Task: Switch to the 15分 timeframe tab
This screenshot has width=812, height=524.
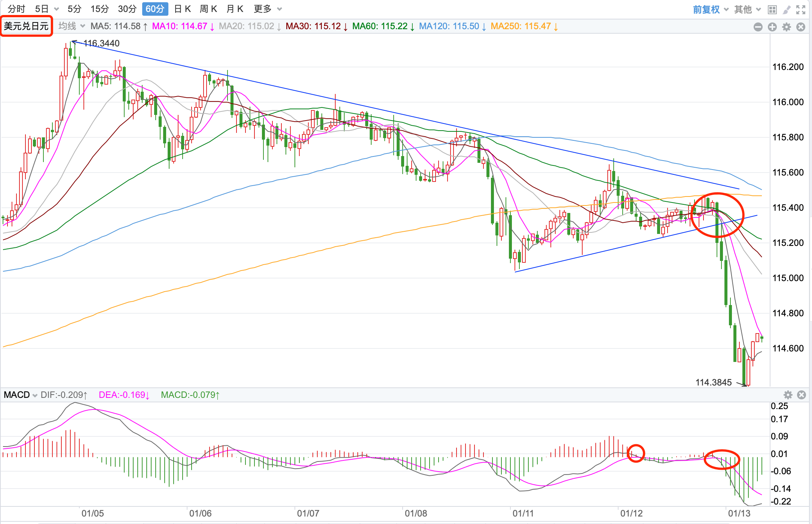Action: click(x=100, y=9)
